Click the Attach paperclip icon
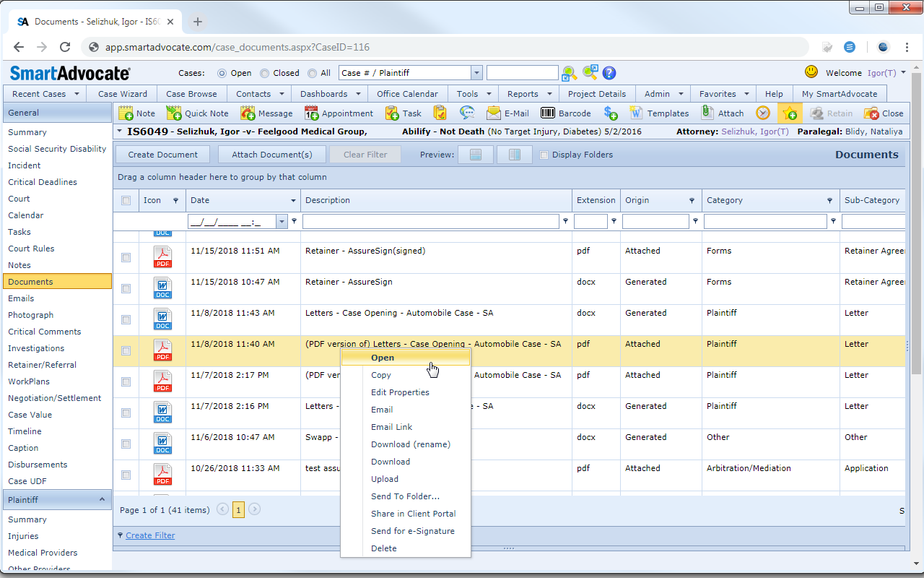 tap(707, 113)
